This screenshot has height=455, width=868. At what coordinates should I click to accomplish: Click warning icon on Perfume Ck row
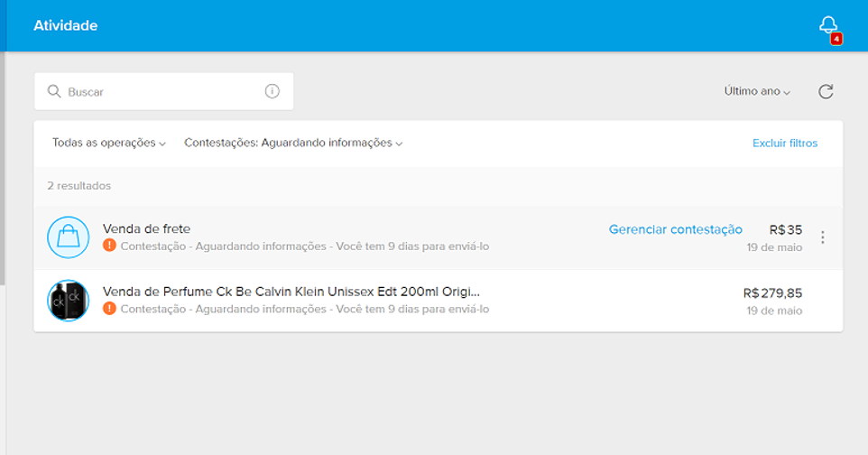click(x=109, y=308)
